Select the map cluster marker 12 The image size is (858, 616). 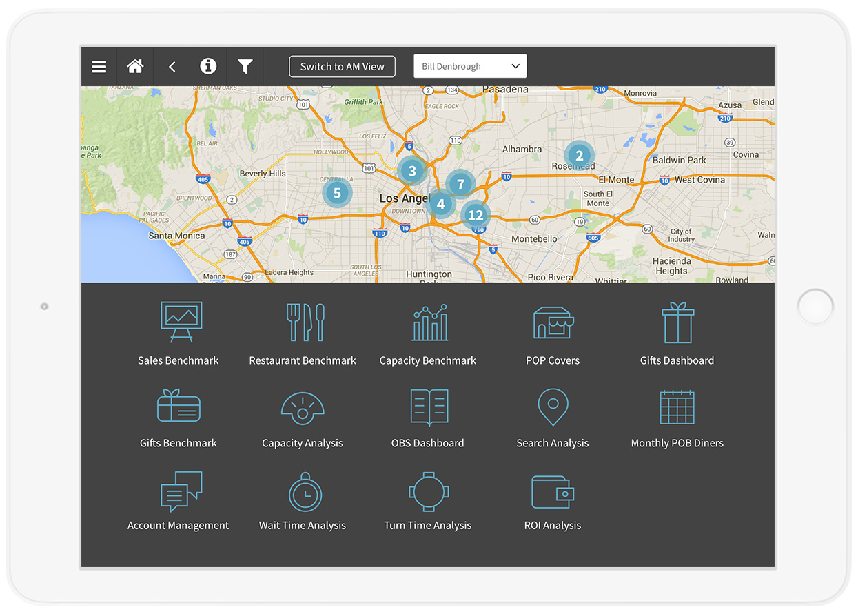click(x=476, y=215)
